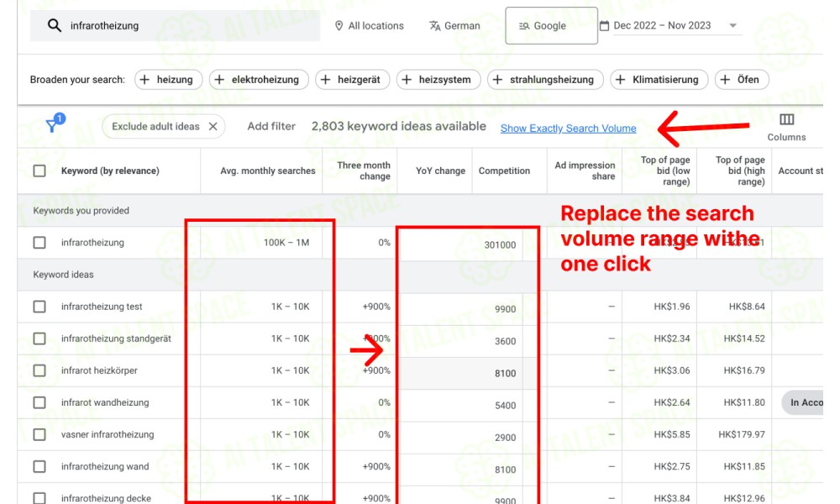Click keyword text 'infrarot heizkörper'
This screenshot has height=504, width=840.
pos(99,370)
